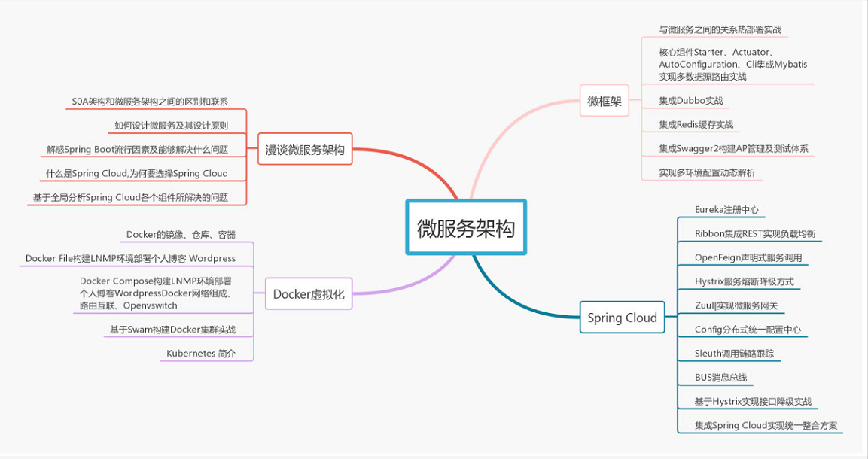Image resolution: width=868 pixels, height=459 pixels.
Task: Select the Docker的镜像、仓库、容器 node
Action: [x=181, y=233]
